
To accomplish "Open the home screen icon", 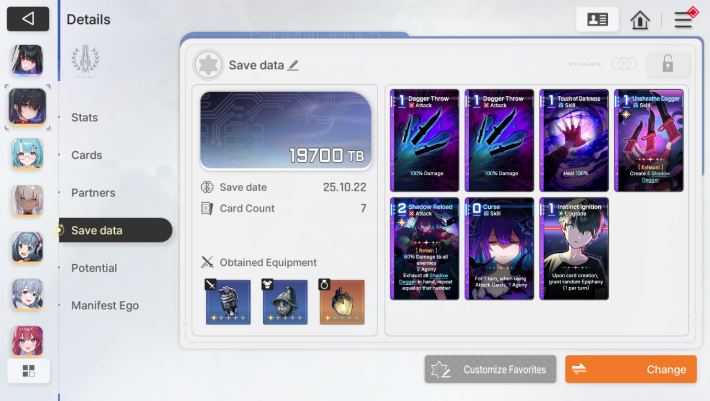I will pyautogui.click(x=640, y=20).
